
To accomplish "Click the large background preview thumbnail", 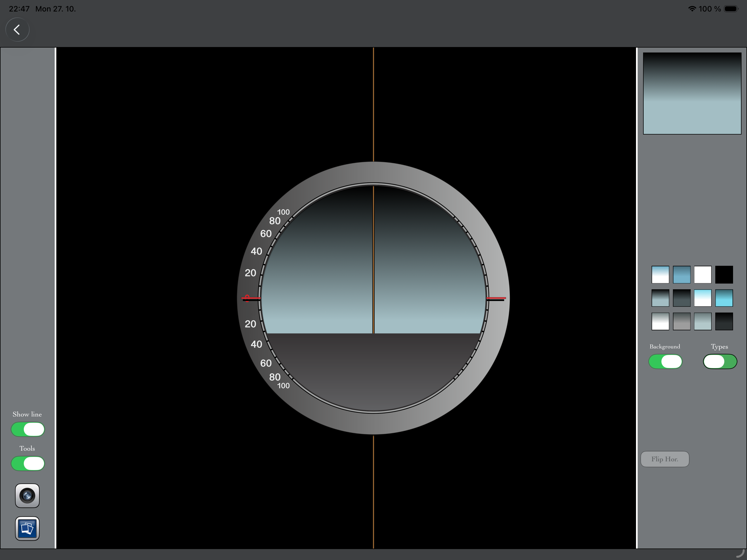I will pyautogui.click(x=692, y=93).
